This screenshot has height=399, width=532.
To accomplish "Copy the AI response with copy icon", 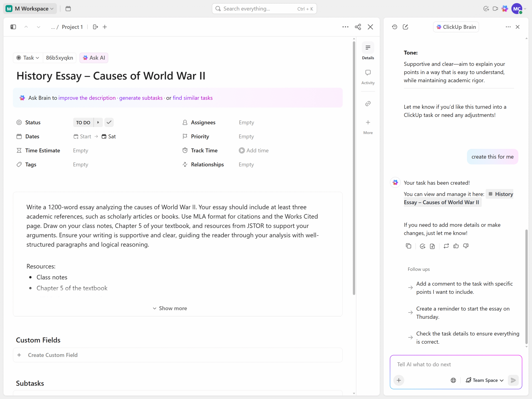I will 408,246.
